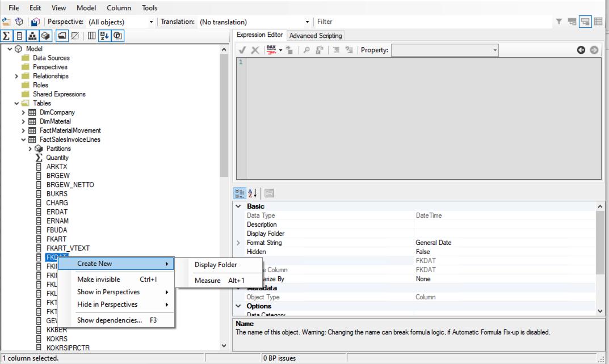The height and width of the screenshot is (364, 609).
Task: Open Show in Perspectives submenu
Action: coord(116,292)
